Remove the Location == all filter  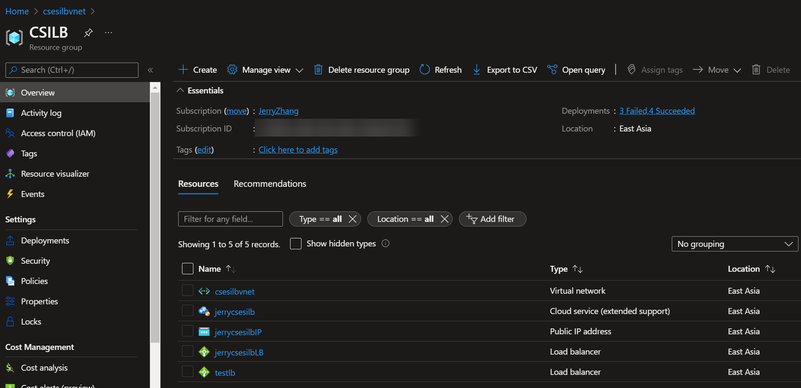pyautogui.click(x=444, y=219)
